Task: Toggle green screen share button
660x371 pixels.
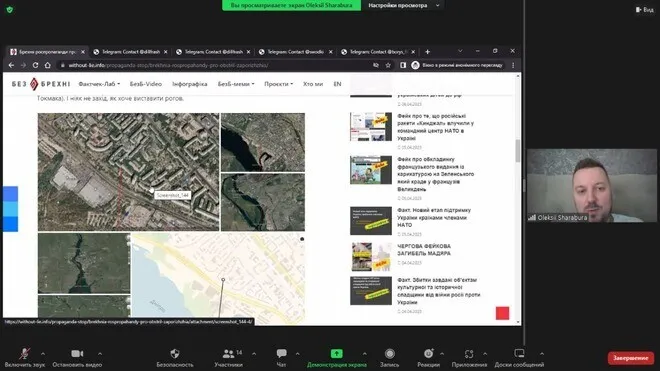Action: 336,354
